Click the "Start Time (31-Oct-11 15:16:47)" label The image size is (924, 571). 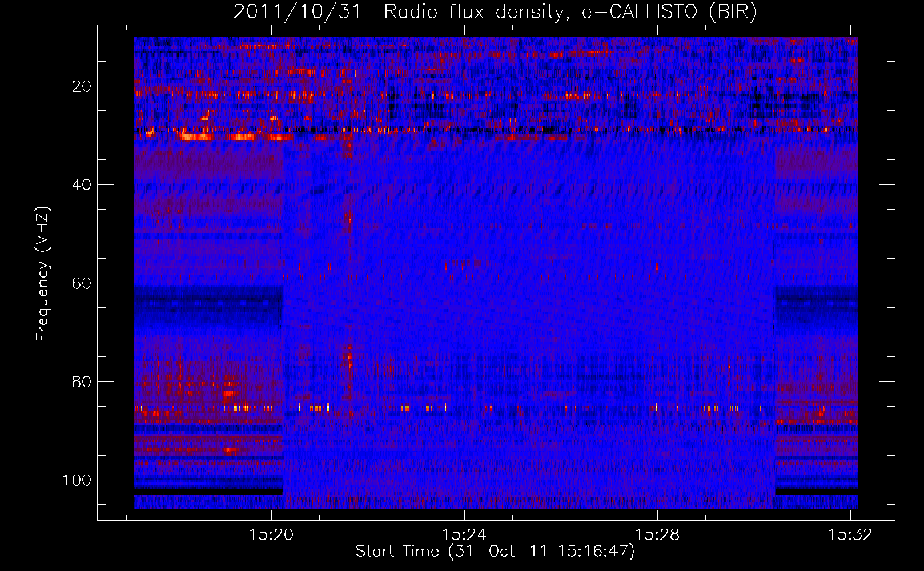(x=495, y=552)
